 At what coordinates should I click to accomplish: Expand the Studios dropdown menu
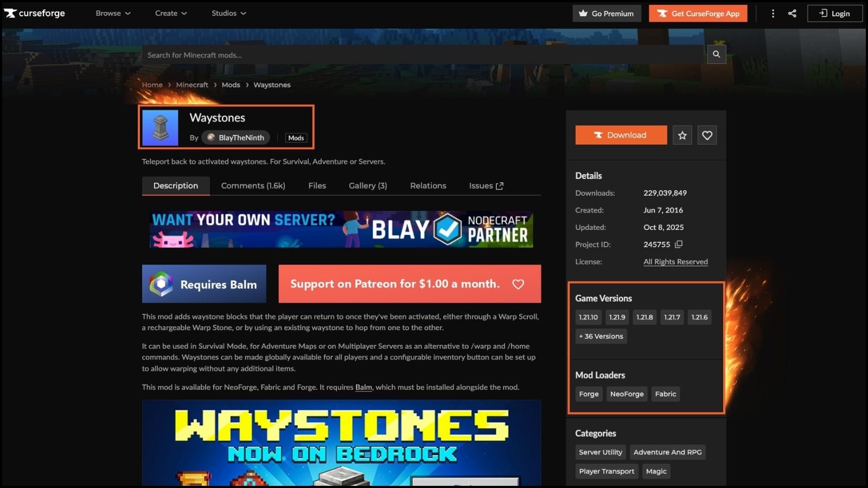228,13
